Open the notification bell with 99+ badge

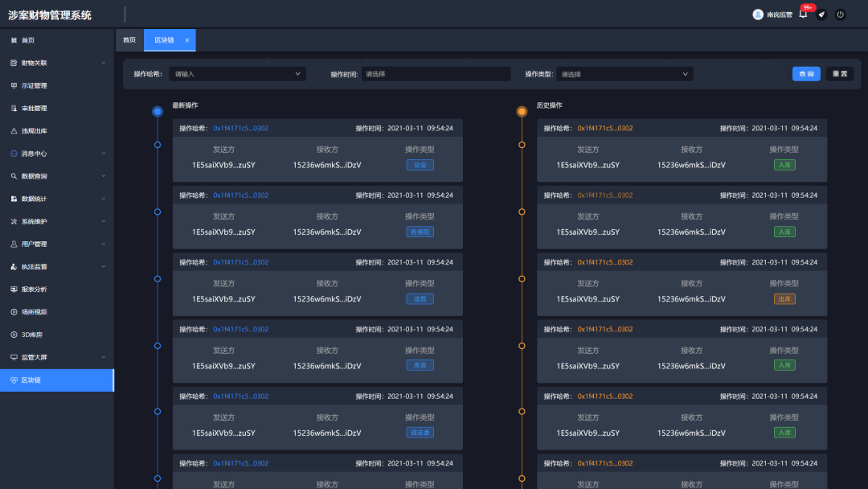[803, 14]
